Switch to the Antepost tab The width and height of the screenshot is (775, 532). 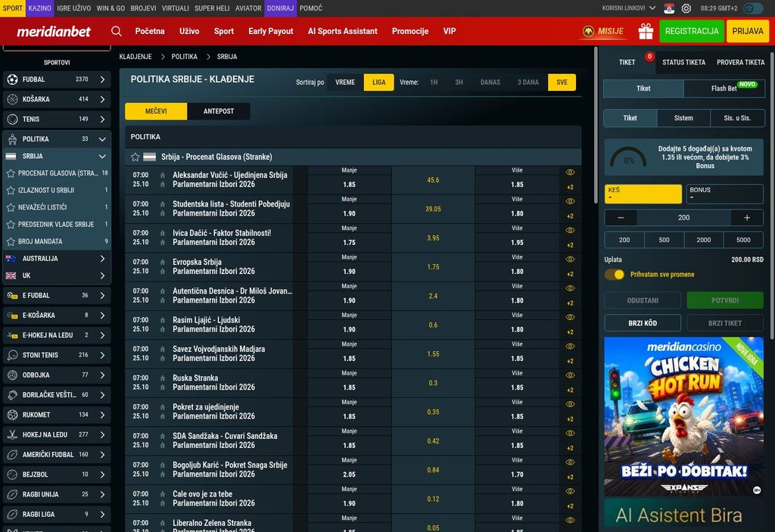pos(219,111)
